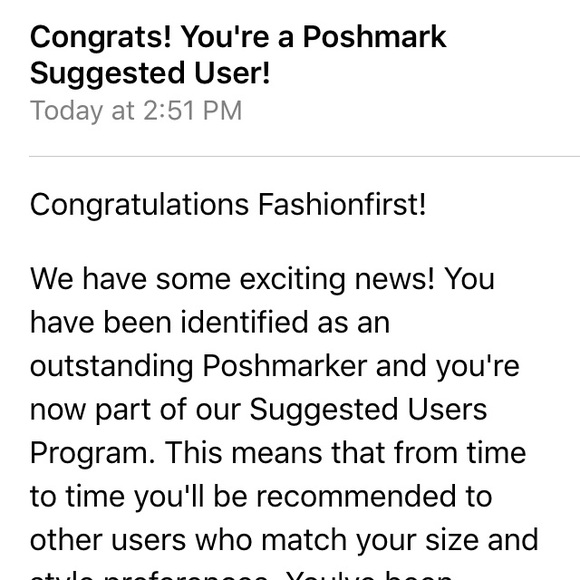The image size is (580, 580).
Task: Tap the word 'Program.' in the body text
Action: click(92, 454)
